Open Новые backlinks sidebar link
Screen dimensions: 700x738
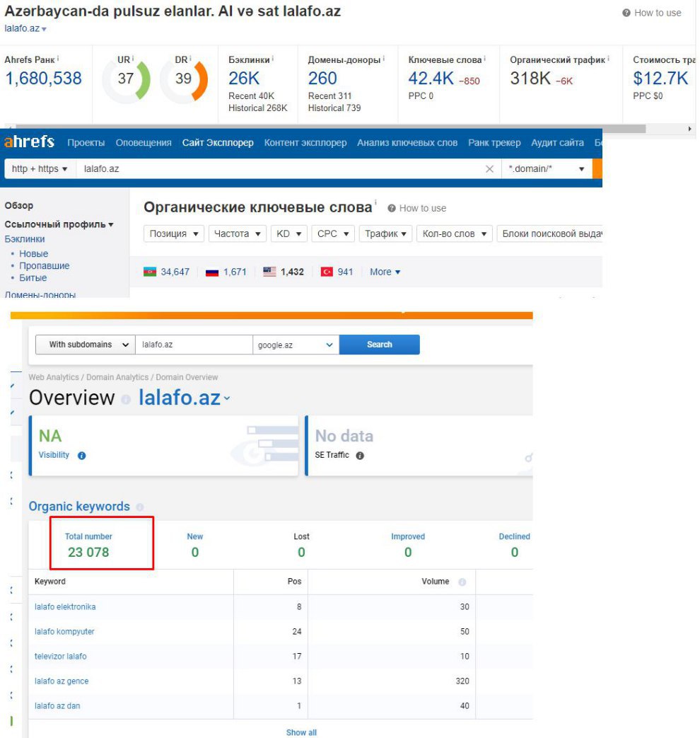tap(33, 254)
